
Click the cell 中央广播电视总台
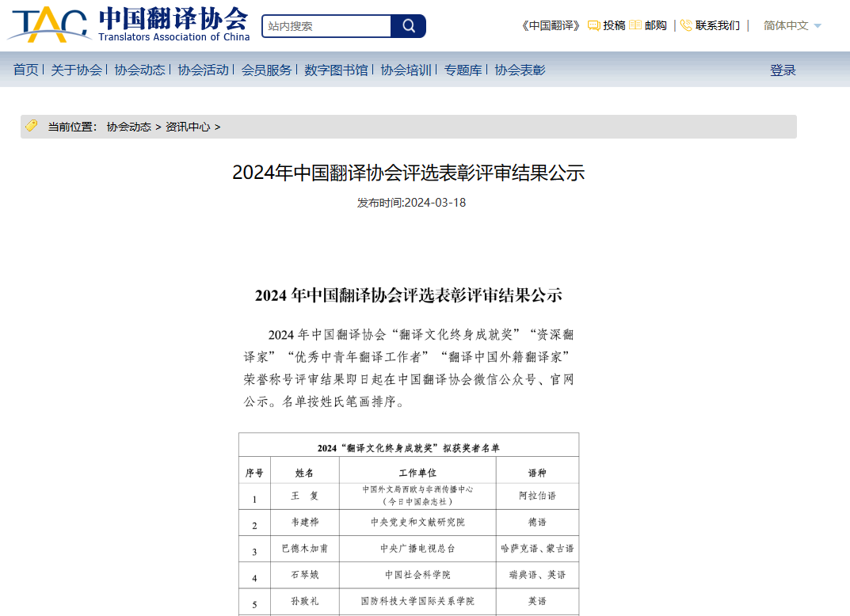coord(417,548)
